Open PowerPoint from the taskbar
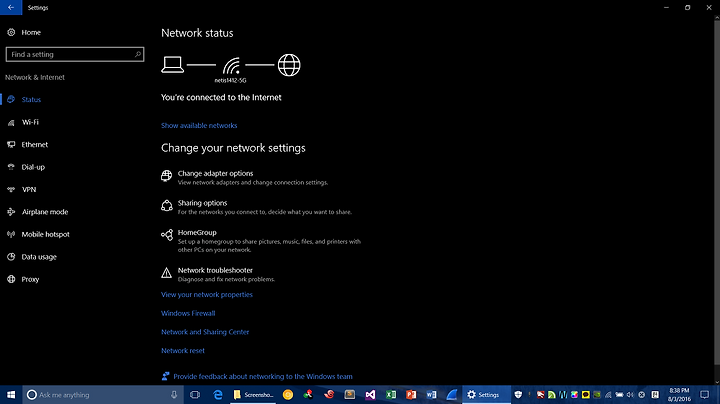The height and width of the screenshot is (404, 720). [411, 395]
